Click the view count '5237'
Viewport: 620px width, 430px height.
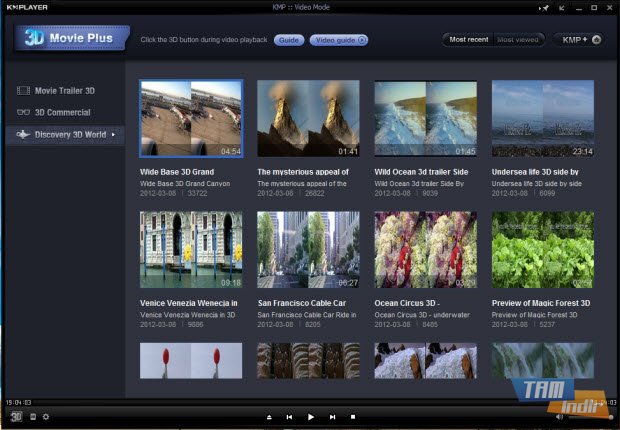click(x=547, y=324)
